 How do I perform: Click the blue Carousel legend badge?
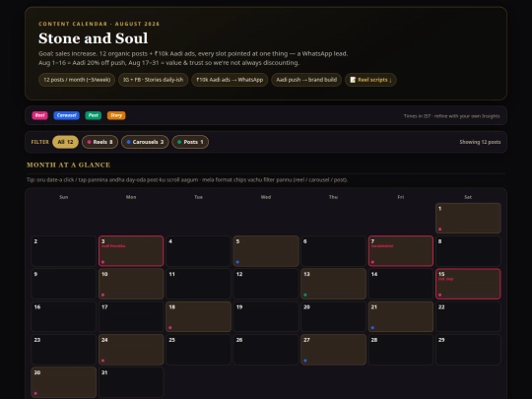click(x=67, y=115)
